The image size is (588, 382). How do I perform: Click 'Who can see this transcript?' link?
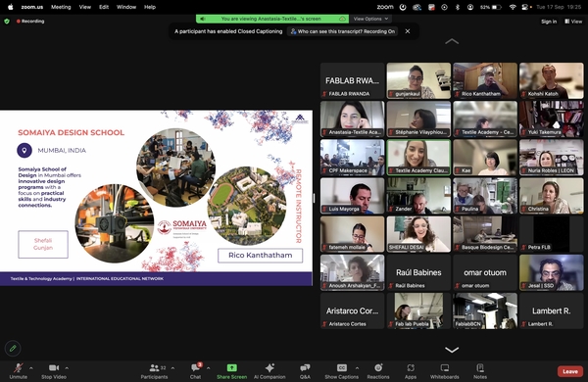342,31
